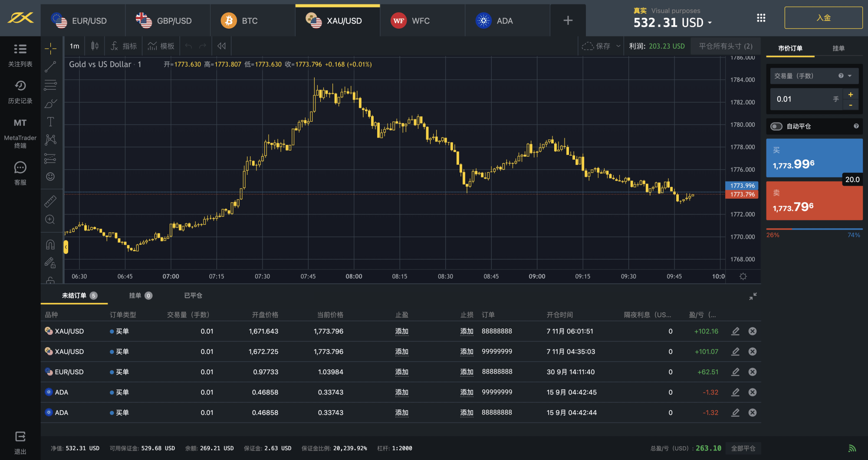Open the watchlist icon in sidebar
Viewport: 868px width, 460px height.
20,49
